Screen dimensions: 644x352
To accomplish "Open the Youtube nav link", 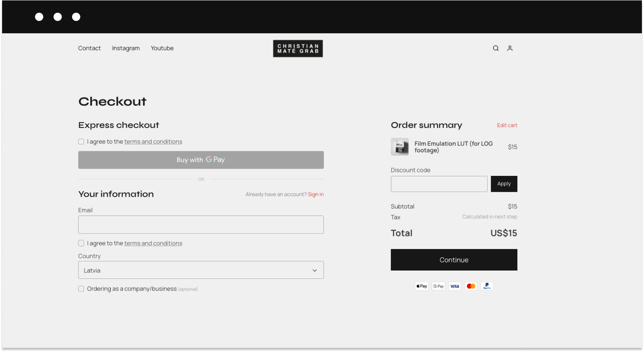I will coord(162,48).
